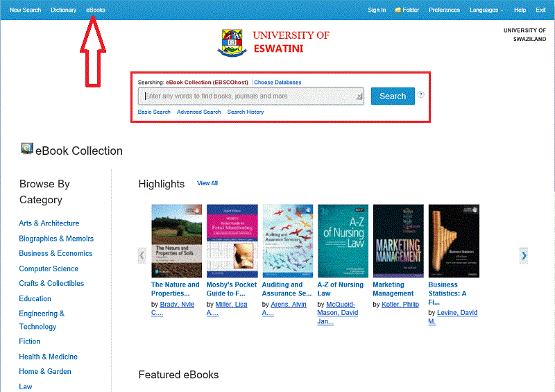Viewport: 555px width, 392px height.
Task: Browse the Engineering & Technology category
Action: [42, 320]
